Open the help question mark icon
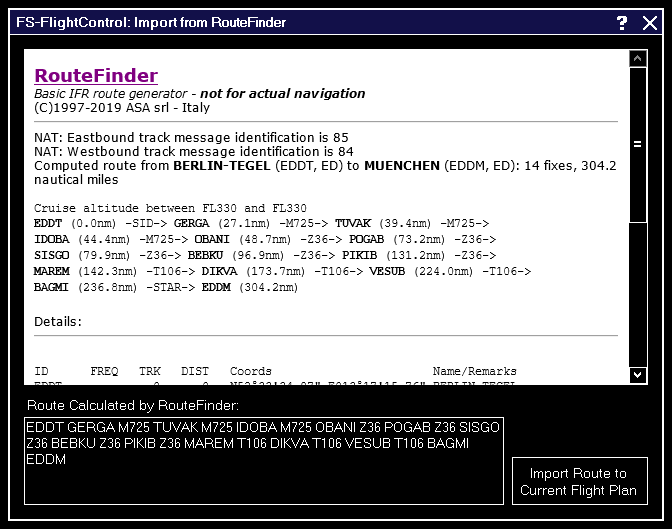Image resolution: width=672 pixels, height=529 pixels. (622, 23)
